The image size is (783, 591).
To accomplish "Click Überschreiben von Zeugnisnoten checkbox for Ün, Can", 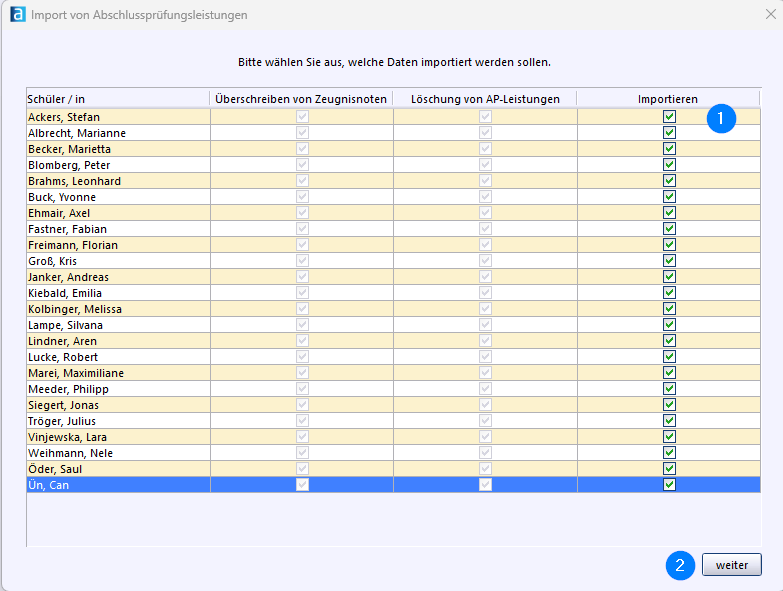I will click(x=302, y=485).
